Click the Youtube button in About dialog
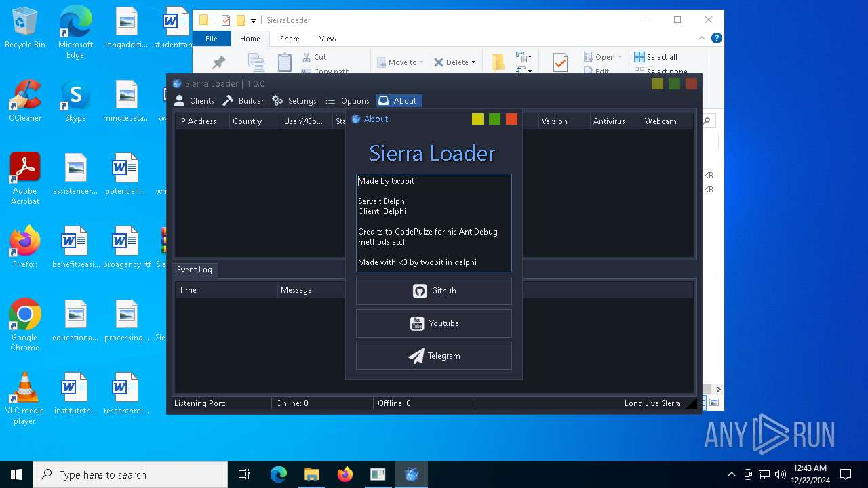Viewport: 868px width, 488px height. 434,323
